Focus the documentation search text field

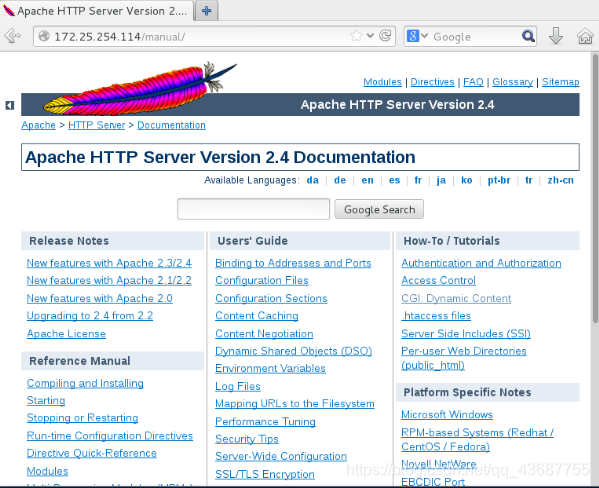click(253, 209)
